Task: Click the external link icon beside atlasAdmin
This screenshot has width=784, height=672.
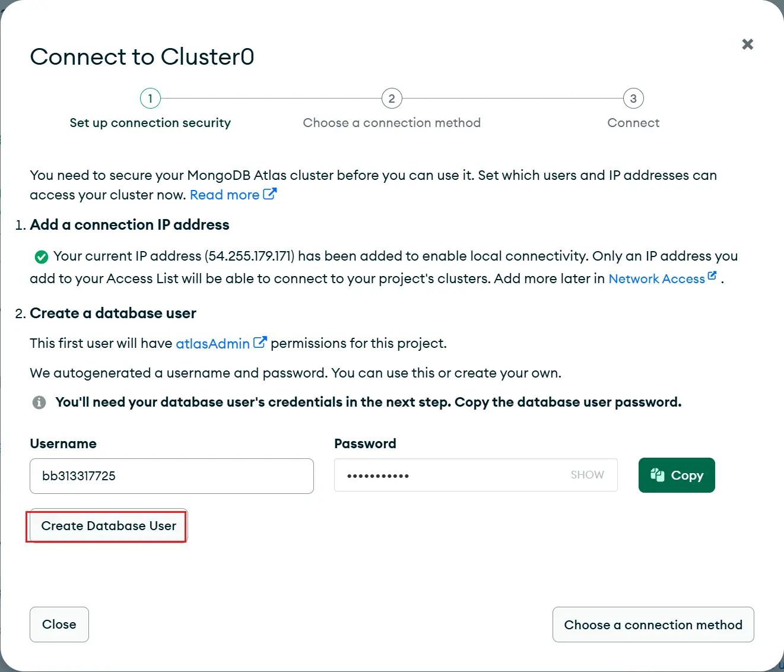Action: (x=259, y=343)
